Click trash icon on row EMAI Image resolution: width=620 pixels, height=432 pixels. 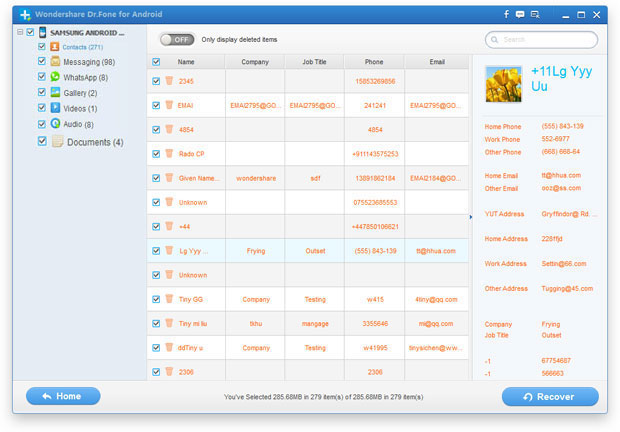tap(169, 105)
